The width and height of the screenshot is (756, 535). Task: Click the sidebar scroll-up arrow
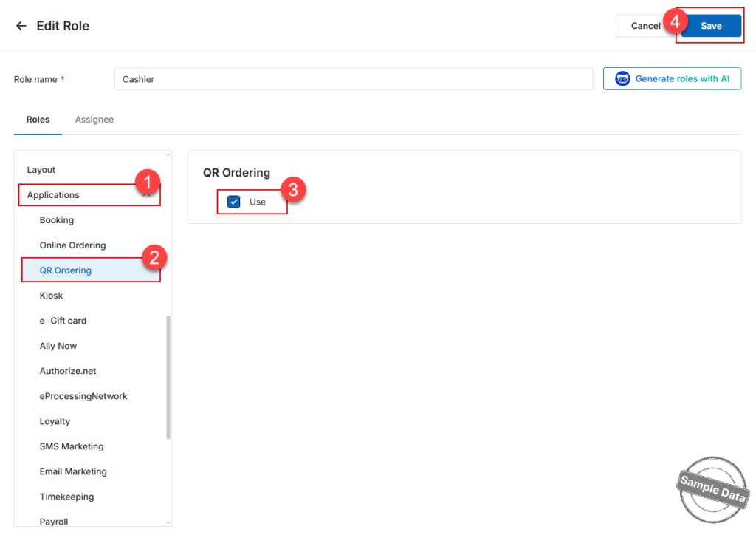pyautogui.click(x=168, y=154)
